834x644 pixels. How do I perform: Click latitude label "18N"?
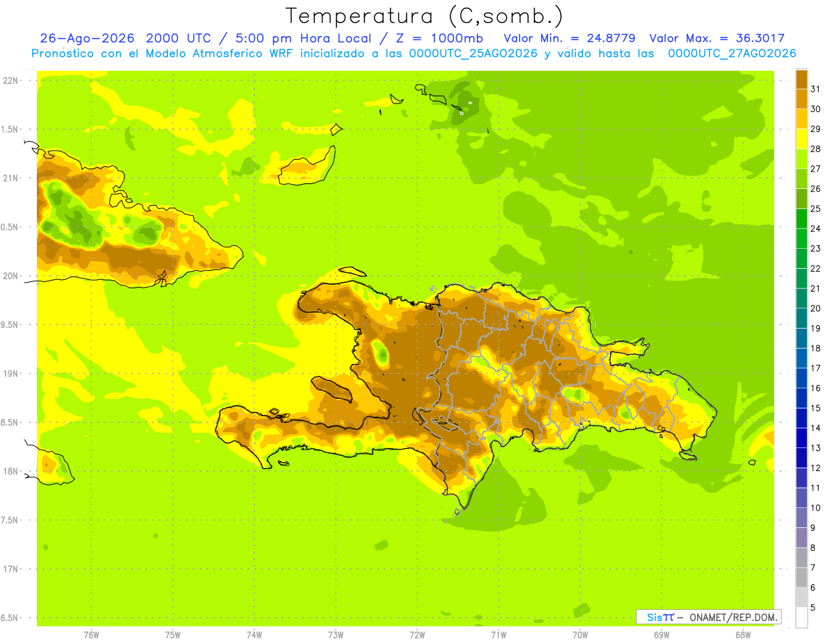click(x=10, y=472)
